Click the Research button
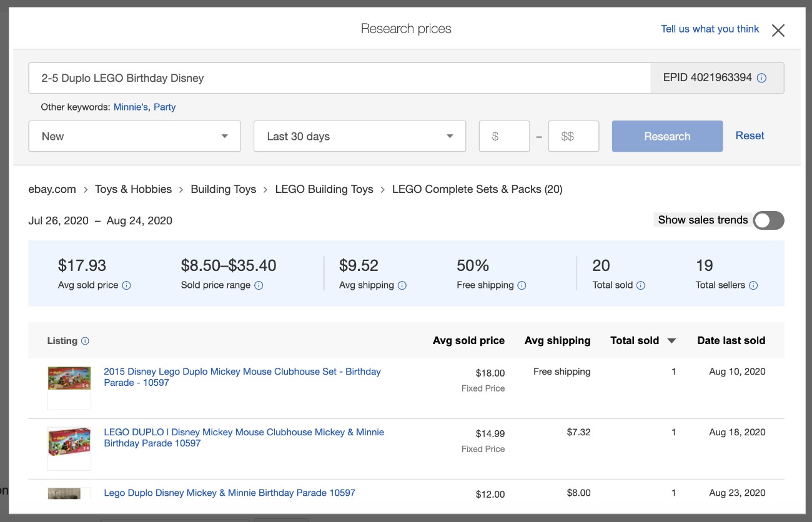This screenshot has width=812, height=522. click(667, 136)
